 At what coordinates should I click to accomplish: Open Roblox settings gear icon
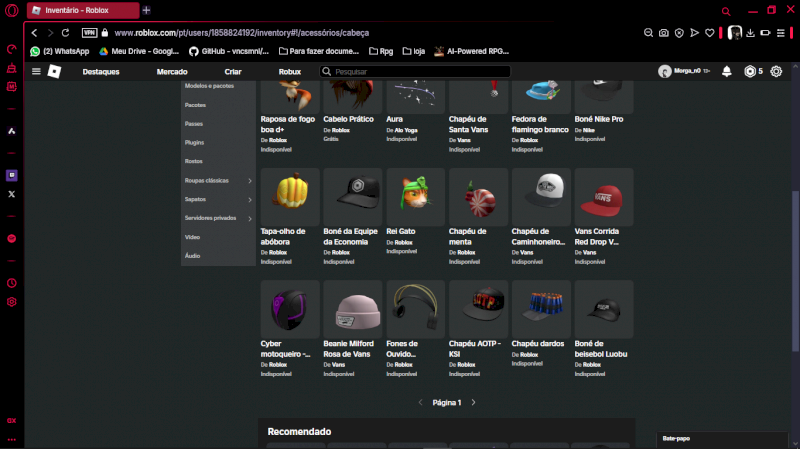(776, 72)
